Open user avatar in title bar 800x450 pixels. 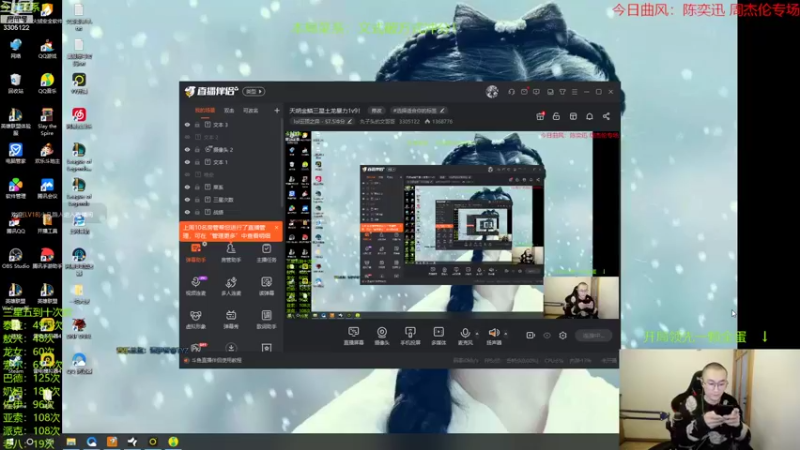492,91
